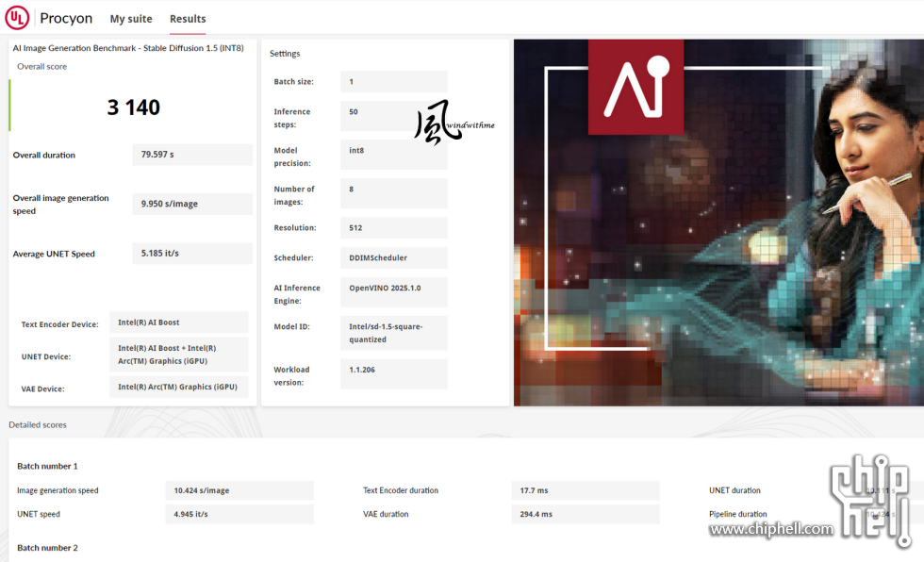Click VAE Device value Intel(R) Arc(TM) Graphics (iGPU)
Viewport: 924px width, 562px height.
coord(178,387)
